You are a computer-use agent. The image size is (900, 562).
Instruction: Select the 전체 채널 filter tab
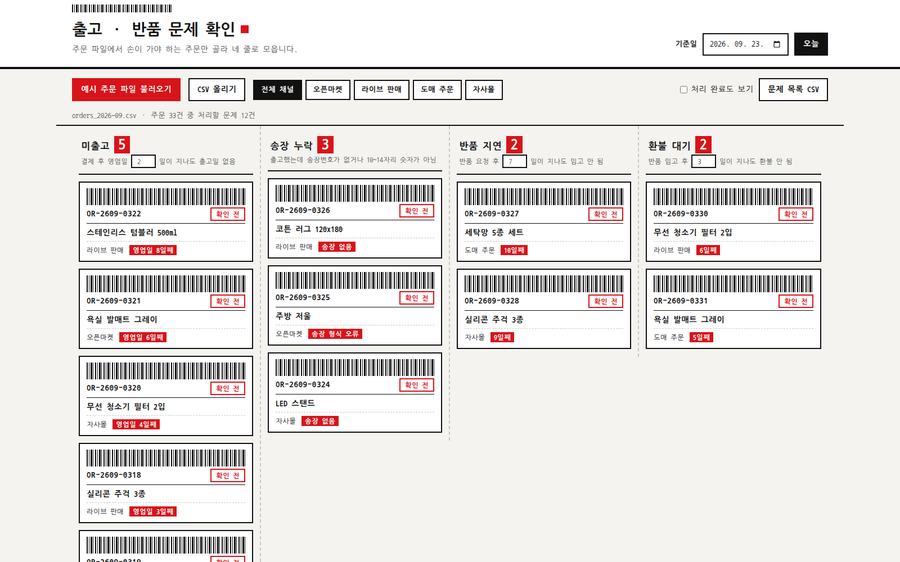point(277,90)
